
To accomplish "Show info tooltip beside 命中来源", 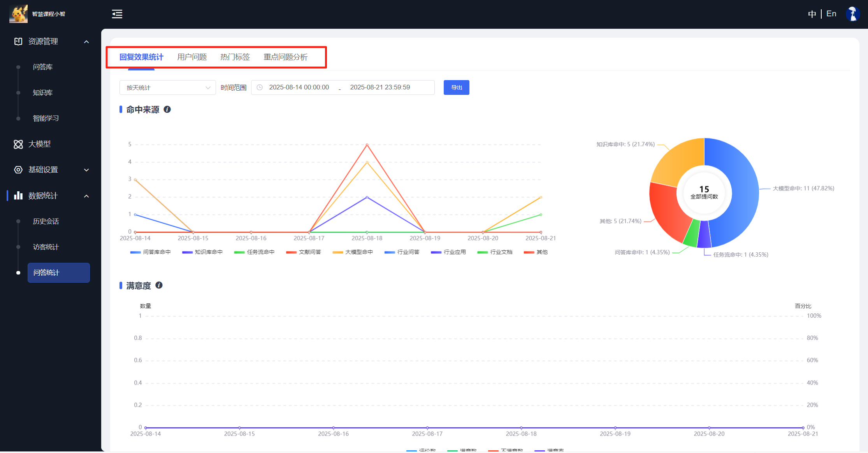I will coord(167,109).
